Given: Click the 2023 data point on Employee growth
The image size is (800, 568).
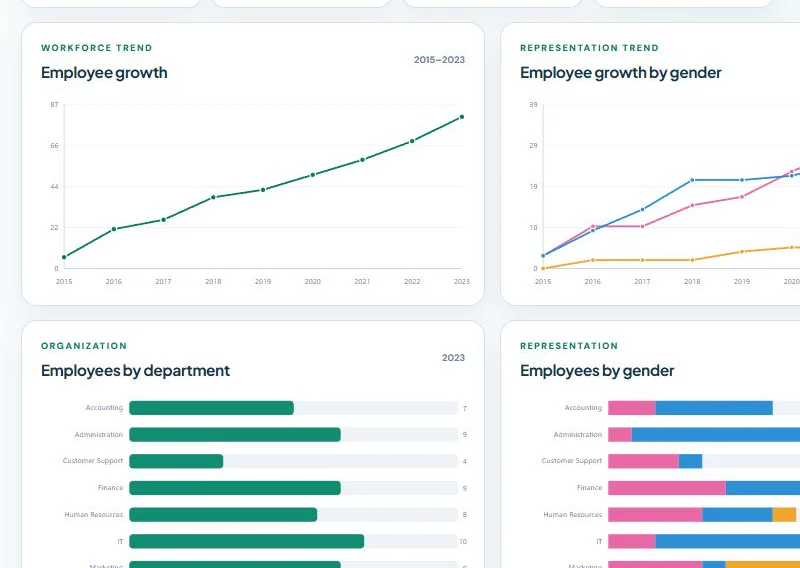Looking at the screenshot, I should [x=462, y=117].
